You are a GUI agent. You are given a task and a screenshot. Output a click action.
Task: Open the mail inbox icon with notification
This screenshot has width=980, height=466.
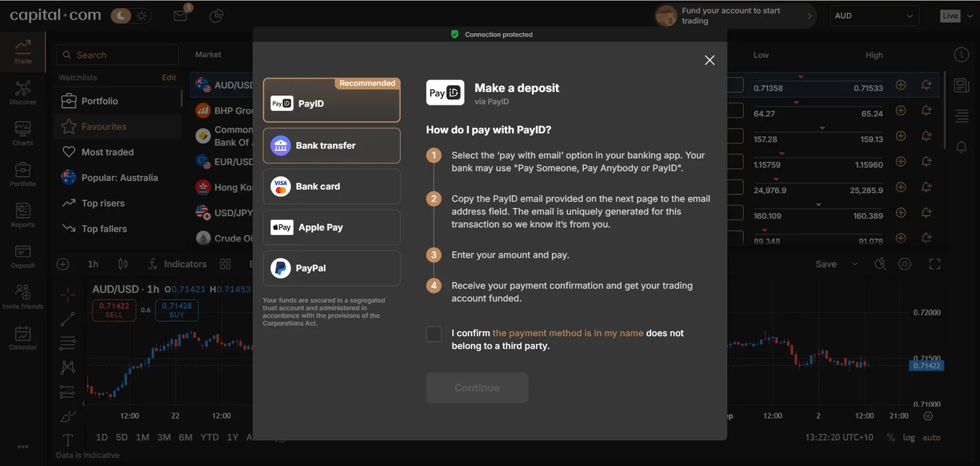181,15
